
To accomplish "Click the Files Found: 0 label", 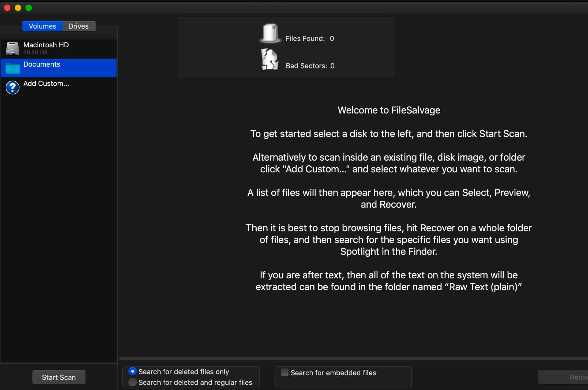I will click(x=310, y=39).
